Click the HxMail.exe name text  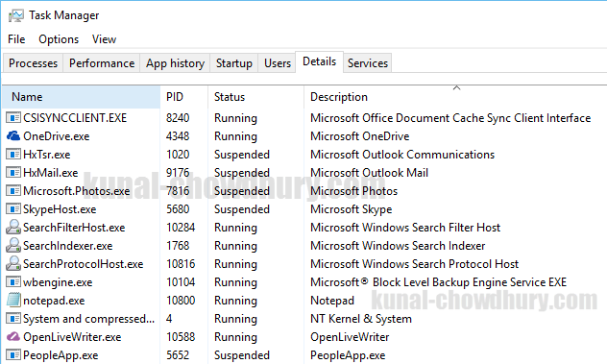click(x=50, y=173)
